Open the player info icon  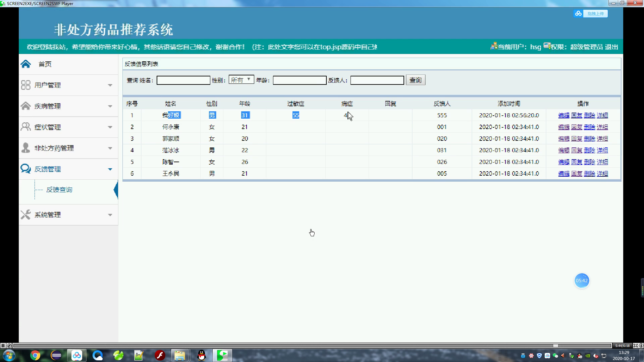click(641, 346)
